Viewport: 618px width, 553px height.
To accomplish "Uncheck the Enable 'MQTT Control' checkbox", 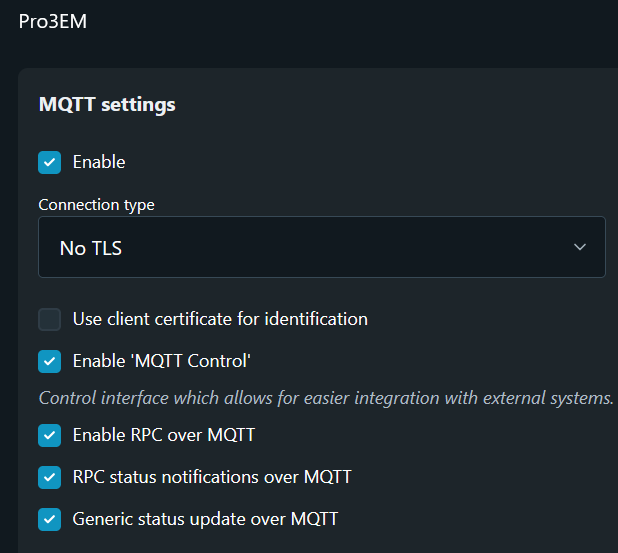I will pyautogui.click(x=50, y=361).
